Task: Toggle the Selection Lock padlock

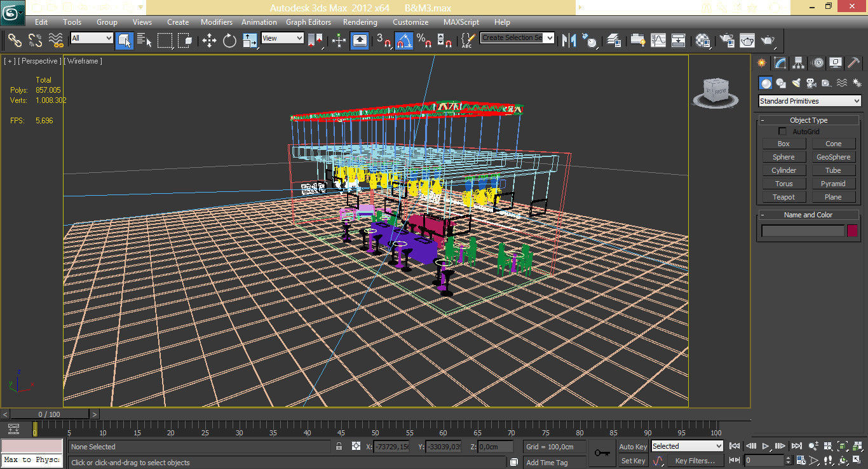Action: [x=339, y=447]
